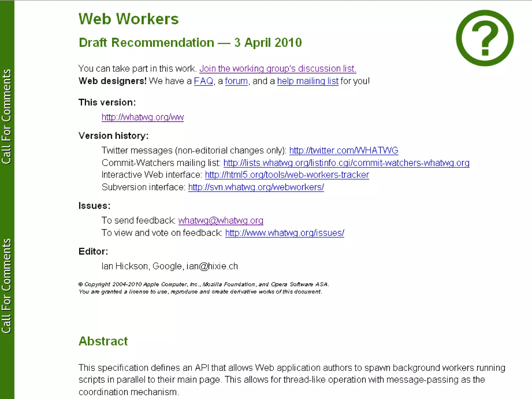The width and height of the screenshot is (532, 399).
Task: Open the help mailing list link
Action: [x=308, y=81]
